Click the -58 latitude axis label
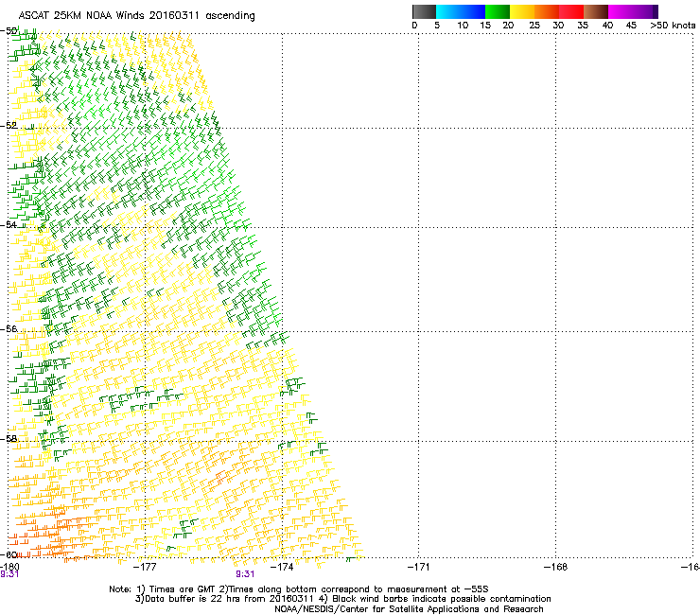700x615 pixels. (9, 439)
